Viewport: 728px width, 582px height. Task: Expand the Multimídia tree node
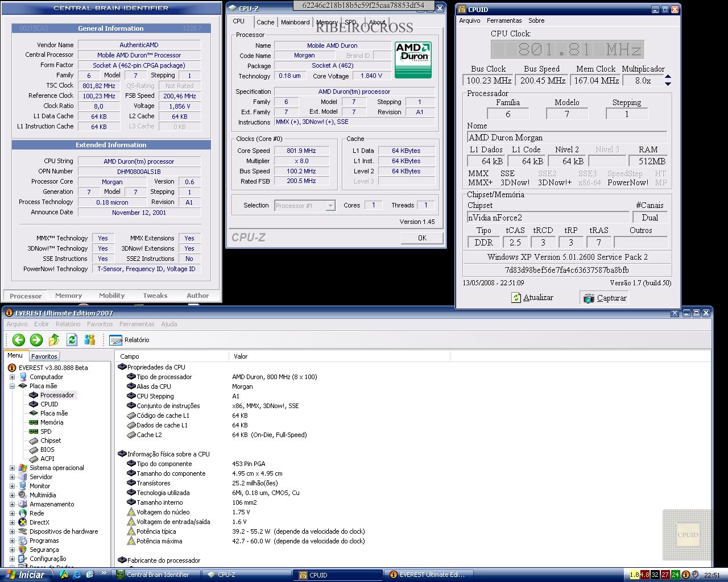click(x=13, y=495)
